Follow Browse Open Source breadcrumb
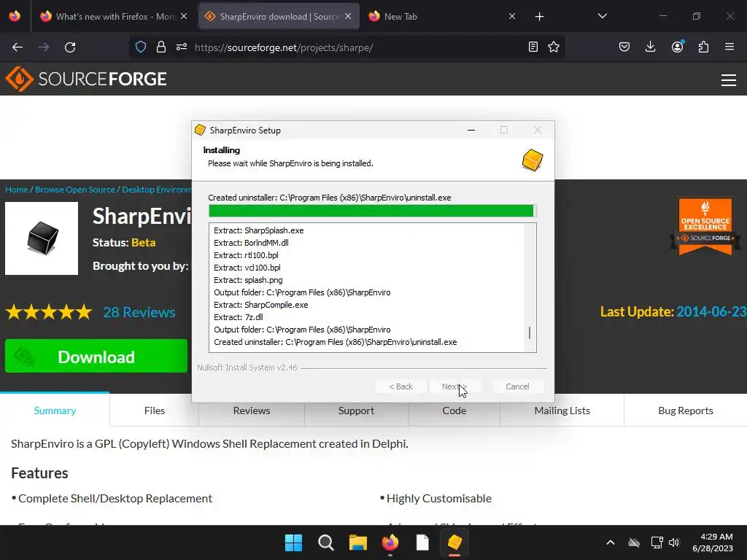The image size is (747, 560). coord(75,190)
